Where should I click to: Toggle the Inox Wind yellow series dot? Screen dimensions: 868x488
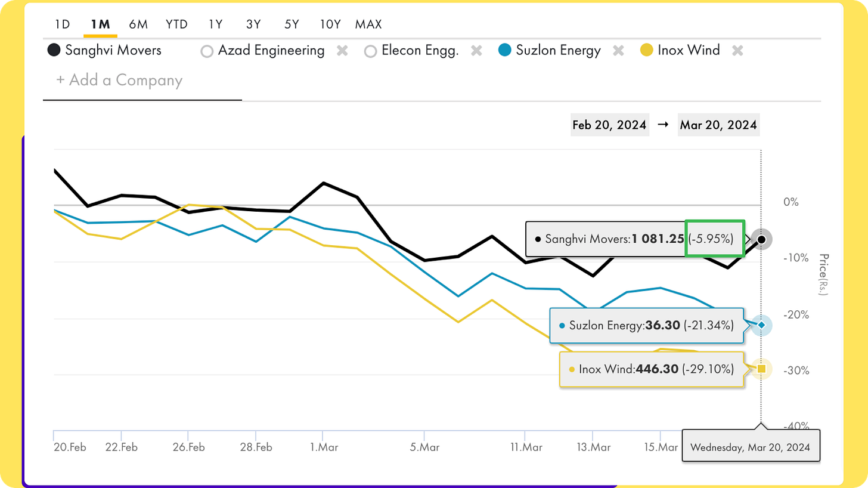tap(646, 51)
